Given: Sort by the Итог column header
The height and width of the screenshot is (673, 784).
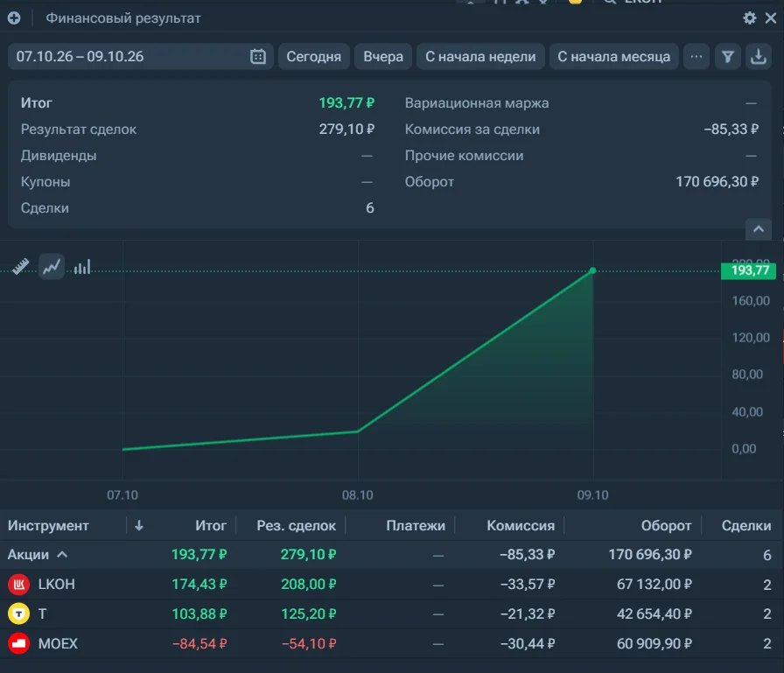Looking at the screenshot, I should click(x=211, y=525).
